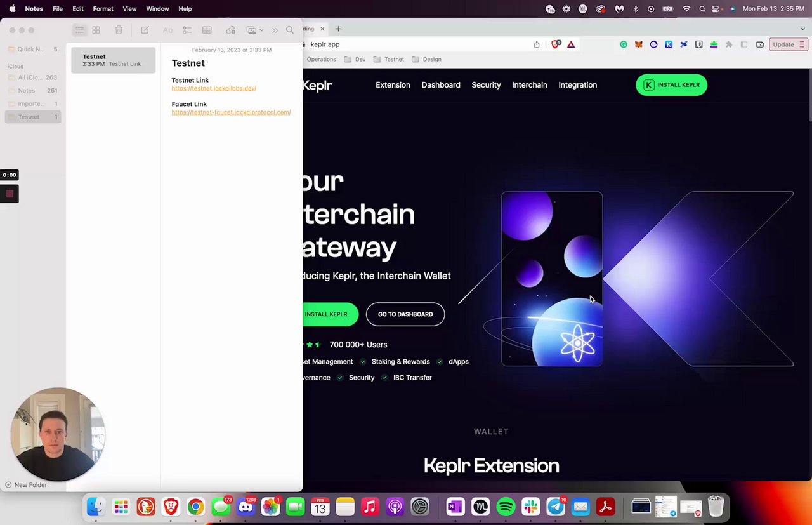812x525 pixels.
Task: Switch Notes to gallery view
Action: [x=96, y=30]
